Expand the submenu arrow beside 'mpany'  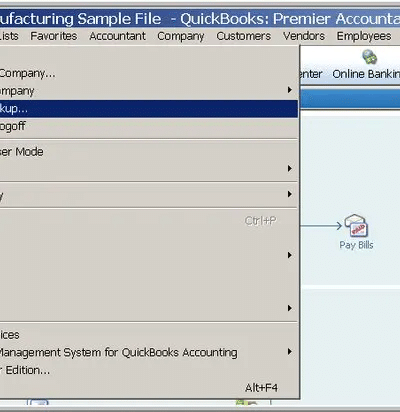pyautogui.click(x=290, y=90)
